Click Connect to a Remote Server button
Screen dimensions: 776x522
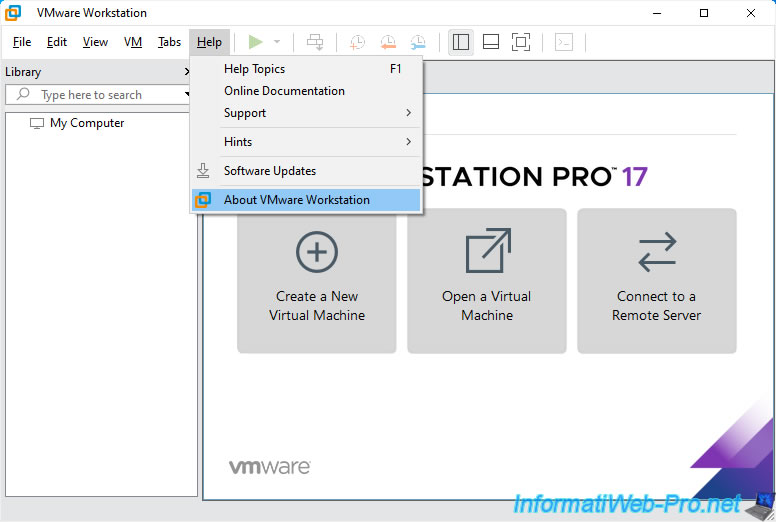(x=657, y=280)
